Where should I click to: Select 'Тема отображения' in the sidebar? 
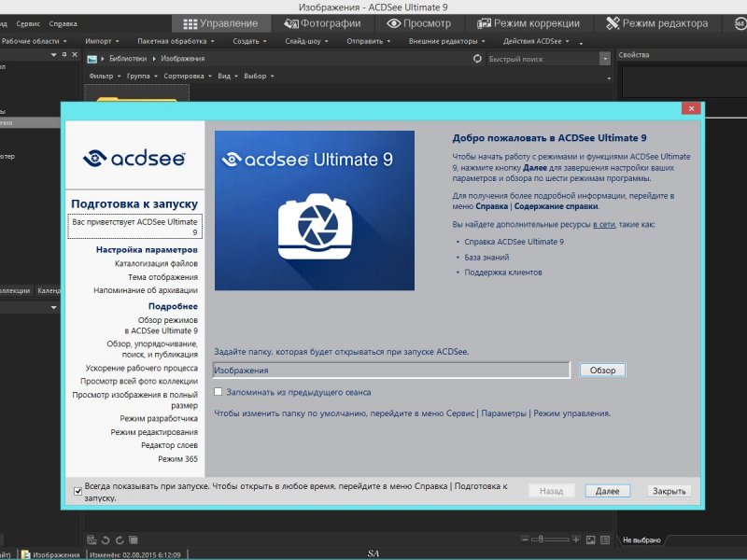162,276
